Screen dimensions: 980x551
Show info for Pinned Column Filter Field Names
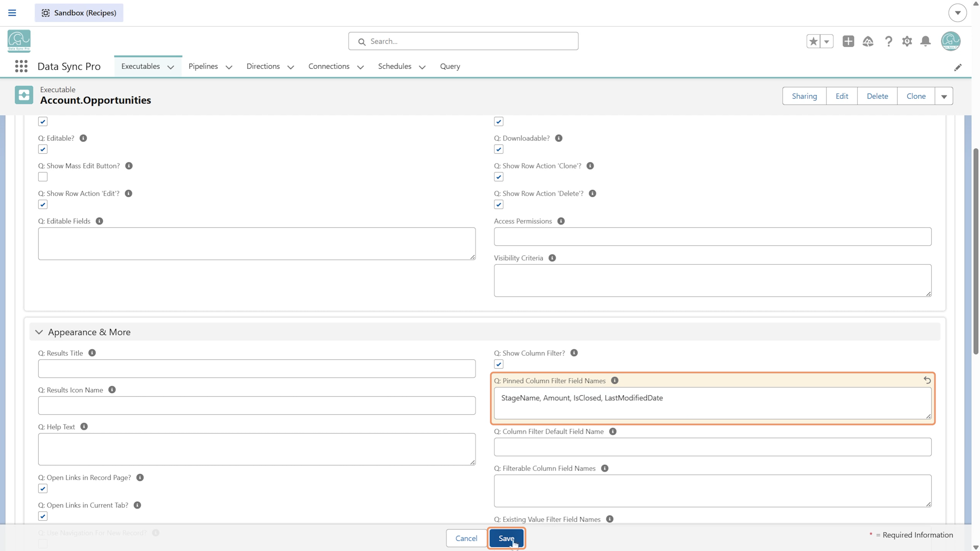(614, 380)
